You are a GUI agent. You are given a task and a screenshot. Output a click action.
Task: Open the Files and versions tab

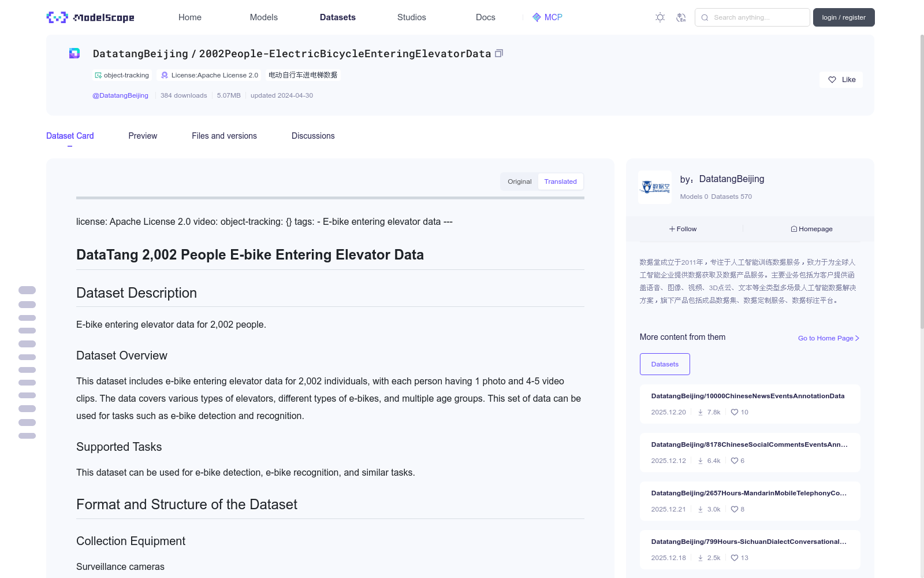[x=224, y=136]
